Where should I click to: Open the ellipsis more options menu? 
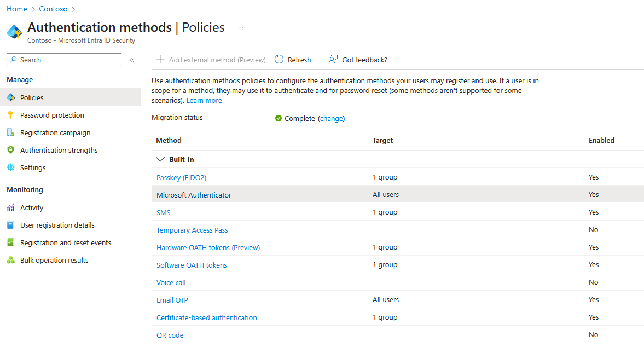click(x=242, y=27)
